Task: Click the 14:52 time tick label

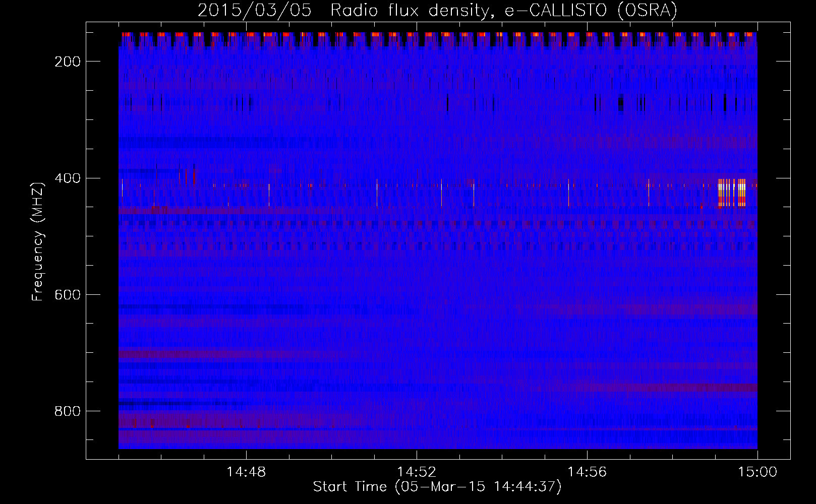Action: (417, 472)
